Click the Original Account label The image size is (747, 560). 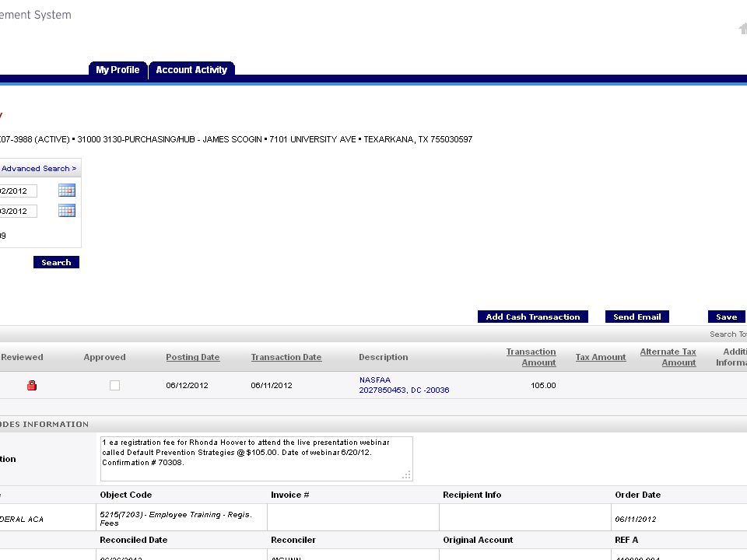coord(478,540)
